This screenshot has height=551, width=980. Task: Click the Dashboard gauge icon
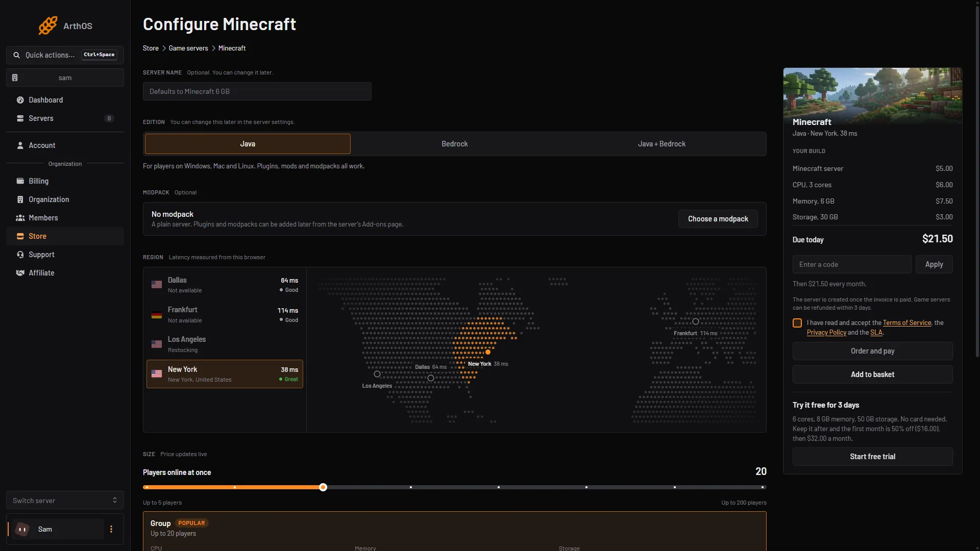(20, 100)
